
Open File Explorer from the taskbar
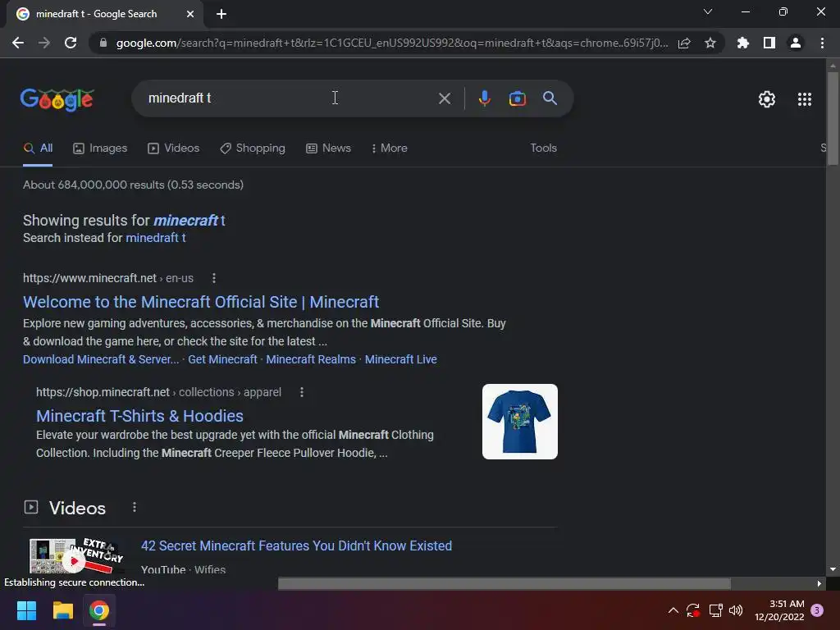62,610
